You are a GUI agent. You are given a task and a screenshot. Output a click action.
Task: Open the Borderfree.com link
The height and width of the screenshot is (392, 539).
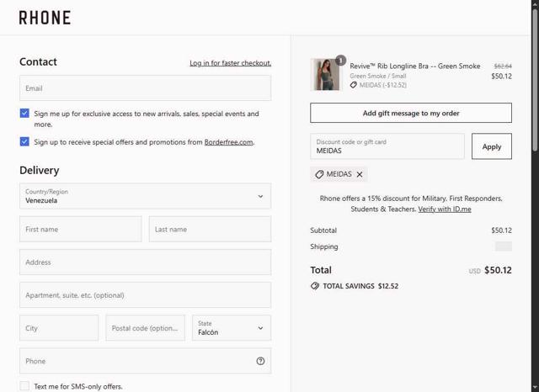pos(228,142)
